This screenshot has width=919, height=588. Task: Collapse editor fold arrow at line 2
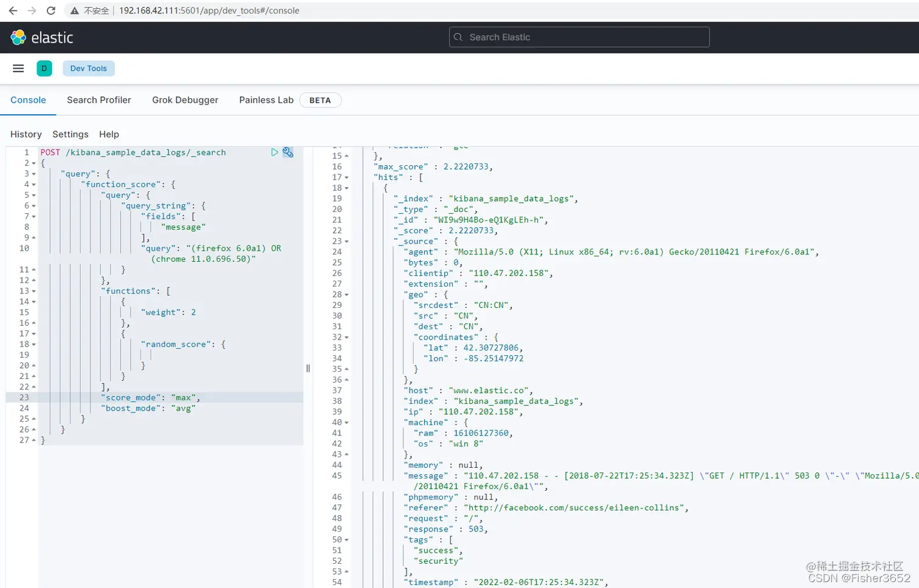[34, 163]
